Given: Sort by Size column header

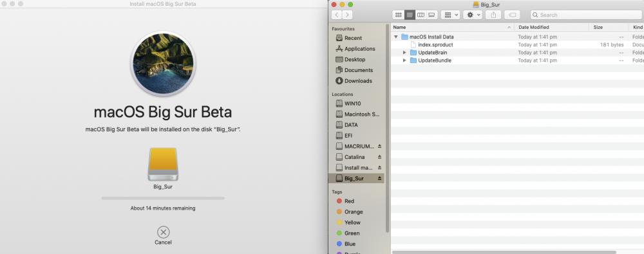Looking at the screenshot, I should (x=609, y=27).
